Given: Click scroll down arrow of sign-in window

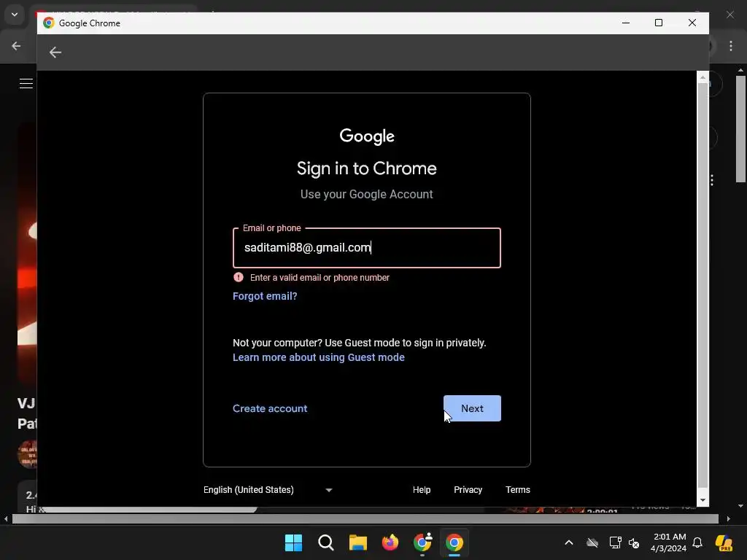Looking at the screenshot, I should click(x=703, y=500).
